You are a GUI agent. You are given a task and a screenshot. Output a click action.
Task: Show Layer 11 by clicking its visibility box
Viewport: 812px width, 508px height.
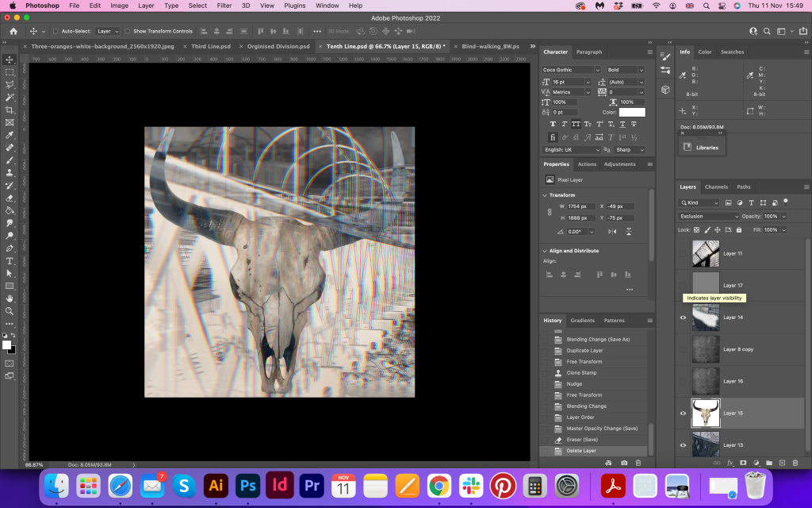click(683, 254)
